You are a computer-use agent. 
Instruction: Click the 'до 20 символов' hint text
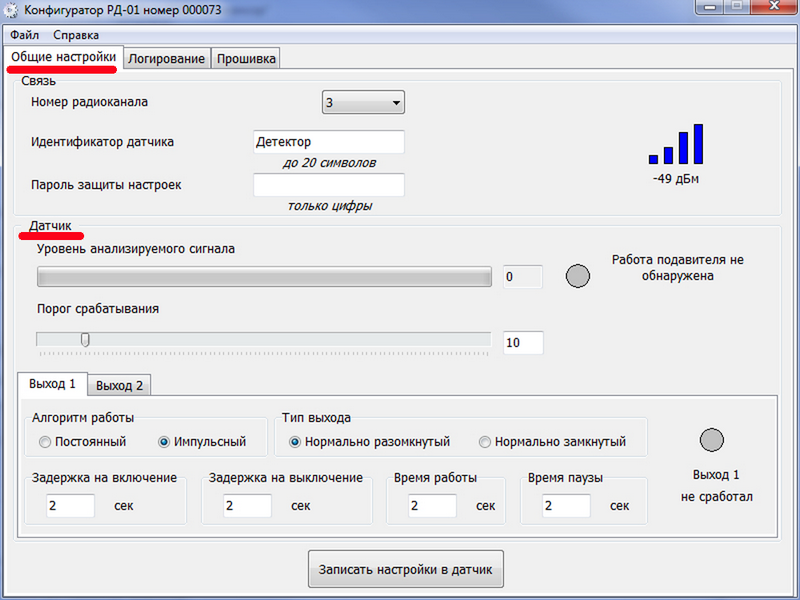click(x=329, y=163)
